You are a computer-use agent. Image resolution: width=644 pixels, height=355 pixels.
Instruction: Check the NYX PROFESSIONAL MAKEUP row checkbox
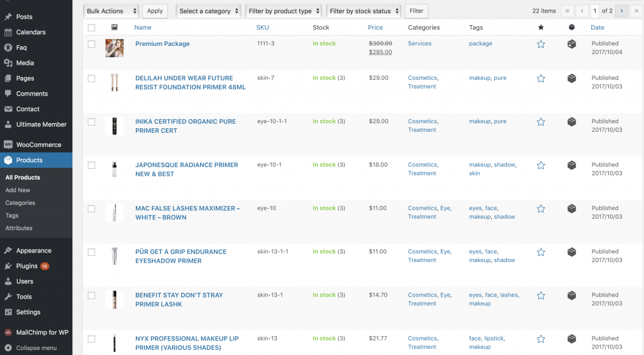pos(92,339)
